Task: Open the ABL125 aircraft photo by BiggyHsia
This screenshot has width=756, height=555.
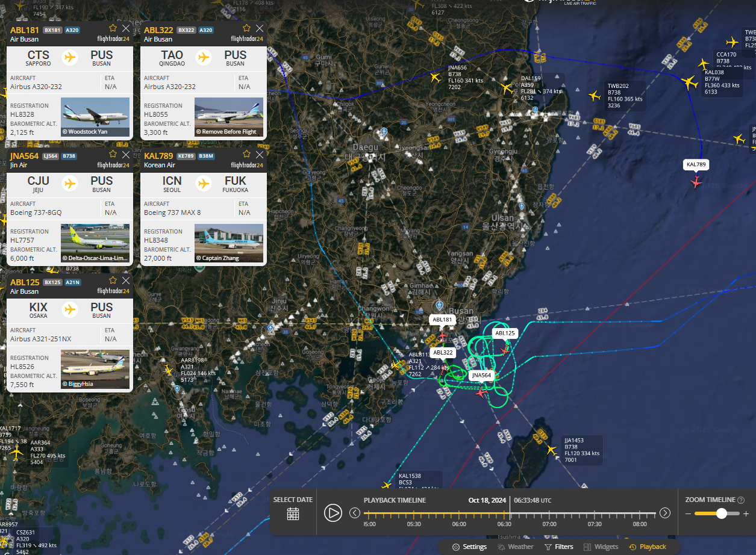Action: pos(95,369)
